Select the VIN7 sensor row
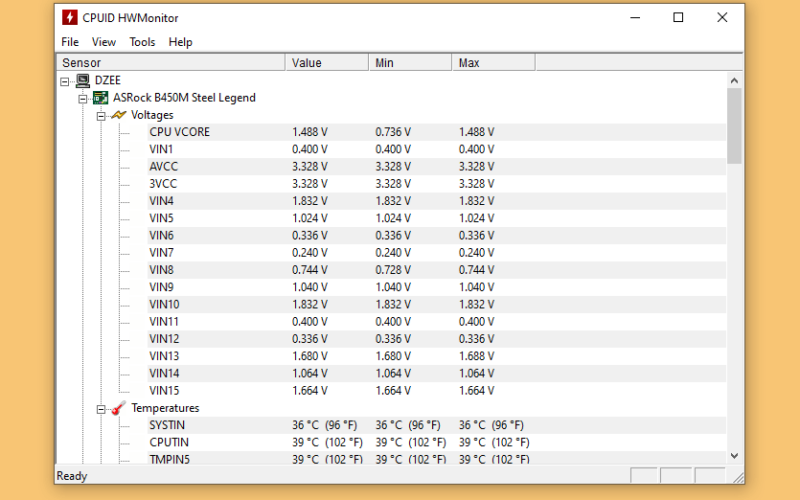 (x=437, y=253)
